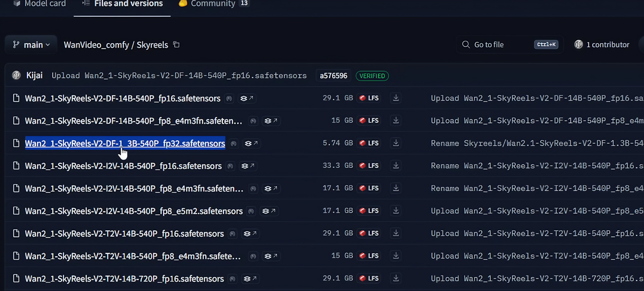Copy the WanVideo_comfy / Skyreels path icon
Screen dimensions: 644x291
pos(176,45)
